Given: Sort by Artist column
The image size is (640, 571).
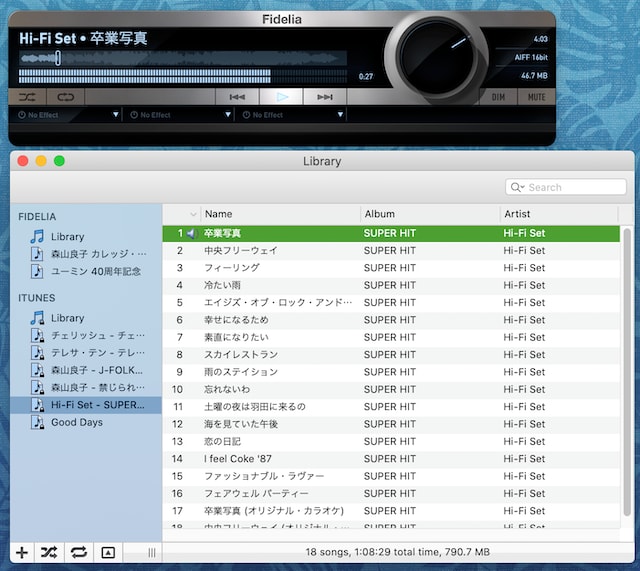Looking at the screenshot, I should 559,214.
